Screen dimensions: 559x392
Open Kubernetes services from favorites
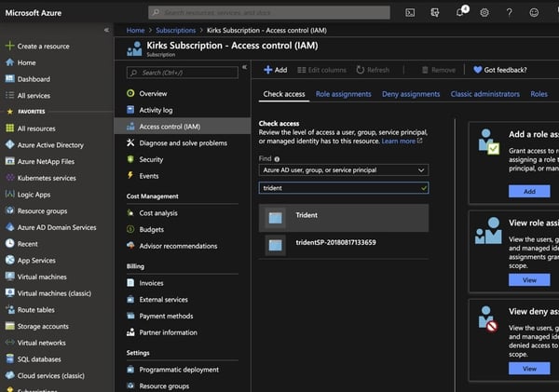coord(47,178)
